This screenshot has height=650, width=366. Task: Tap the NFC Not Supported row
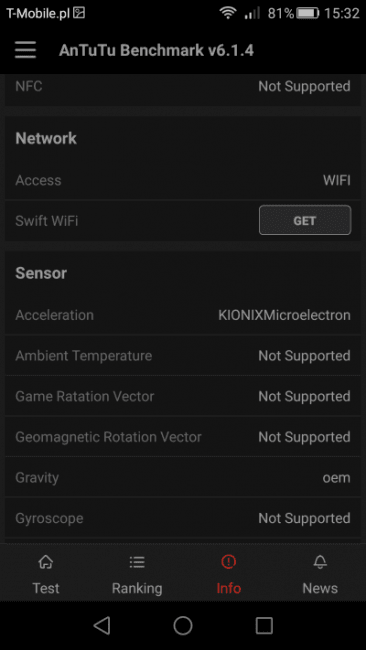[x=183, y=89]
